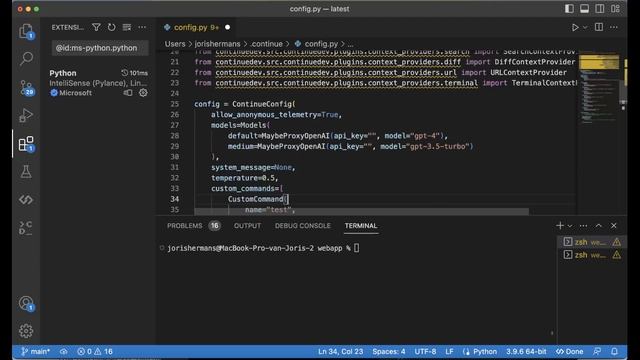The image size is (640, 360).
Task: Switch to the Debug Console tab
Action: pos(302,226)
